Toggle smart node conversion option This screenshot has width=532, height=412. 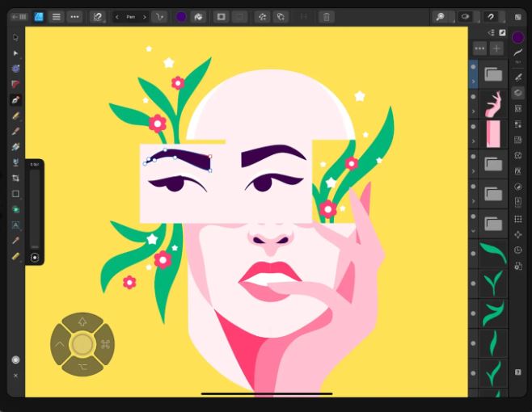coord(159,17)
